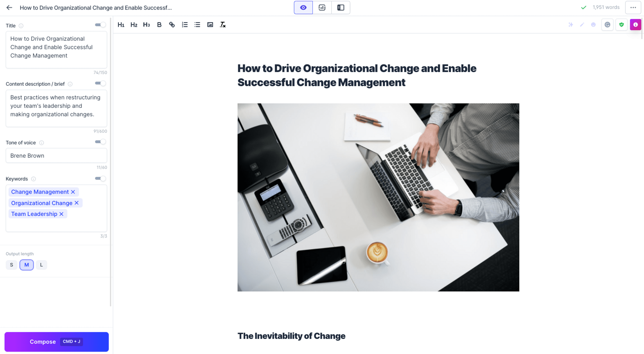
Task: Click the ordered list formatting icon
Action: pyautogui.click(x=185, y=24)
